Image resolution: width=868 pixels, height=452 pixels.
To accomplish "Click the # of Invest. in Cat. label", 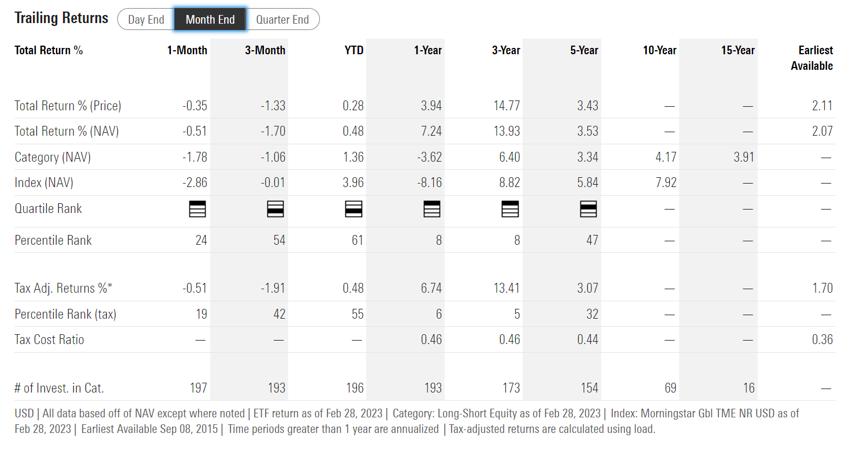I will [x=59, y=388].
